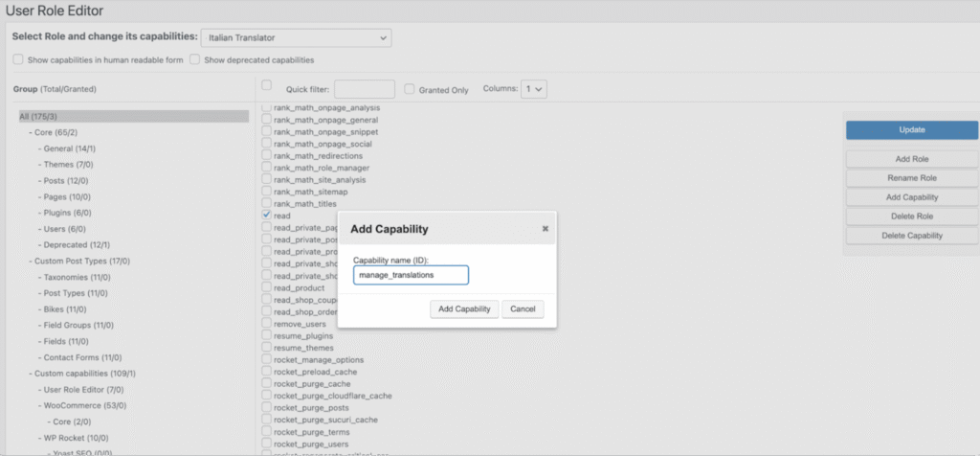Click the Delete Role button
This screenshot has width=980, height=456.
(x=912, y=217)
